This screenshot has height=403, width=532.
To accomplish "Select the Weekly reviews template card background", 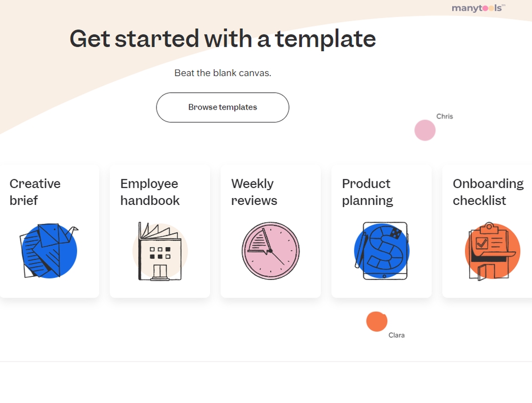I will pos(271,232).
